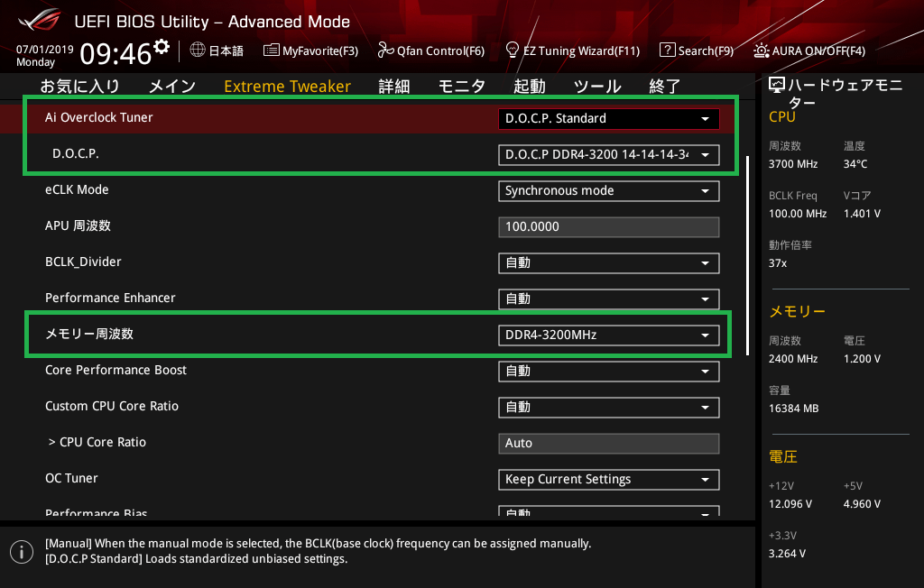Open the ツール tab

click(x=597, y=86)
